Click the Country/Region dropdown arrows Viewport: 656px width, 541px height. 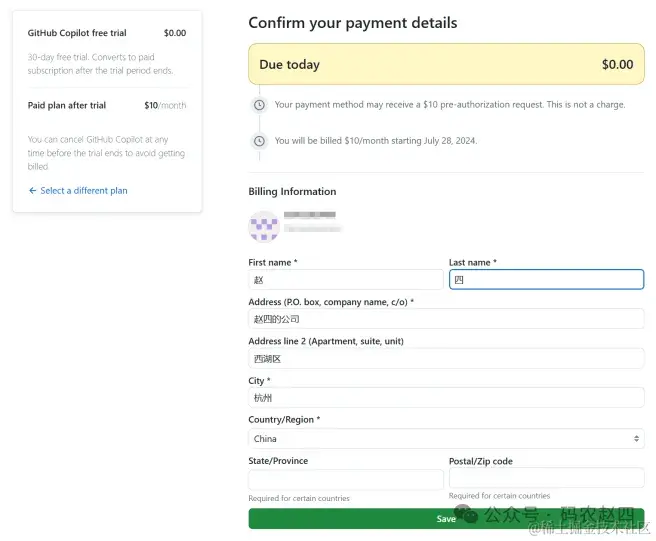pyautogui.click(x=637, y=439)
